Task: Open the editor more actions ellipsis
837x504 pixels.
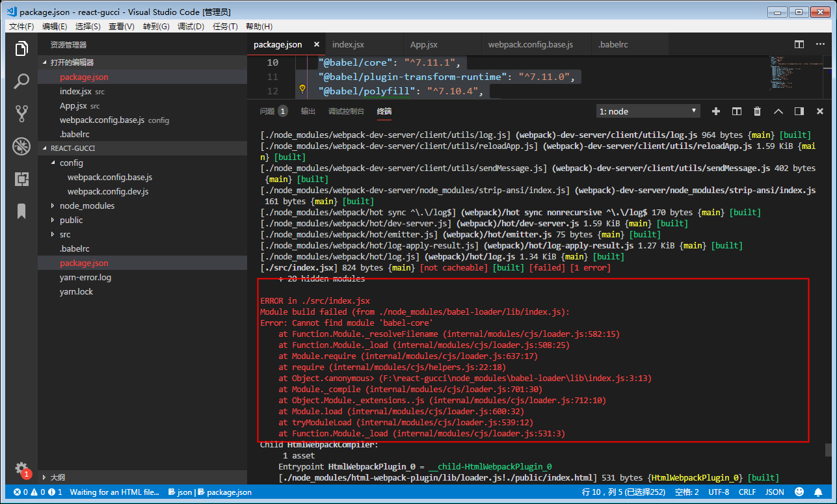Action: tap(820, 44)
